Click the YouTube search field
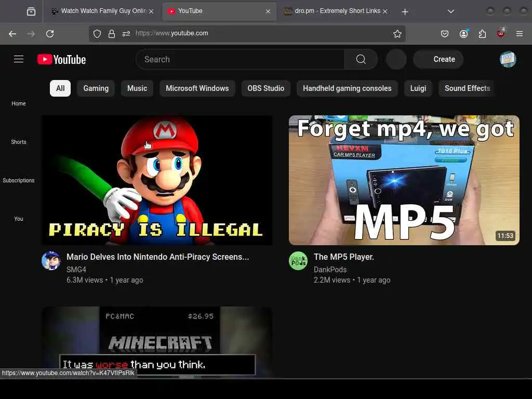 tap(240, 59)
